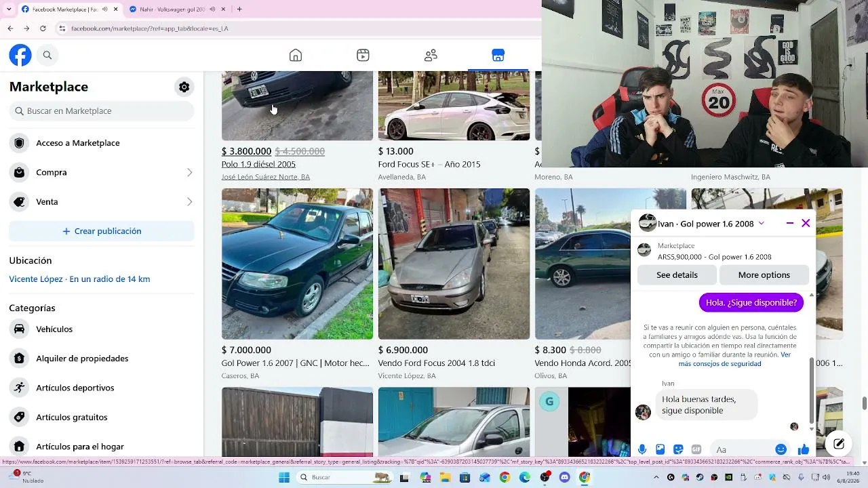Viewport: 868px width, 488px height.
Task: Open Discord from the taskbar
Action: pos(565,478)
